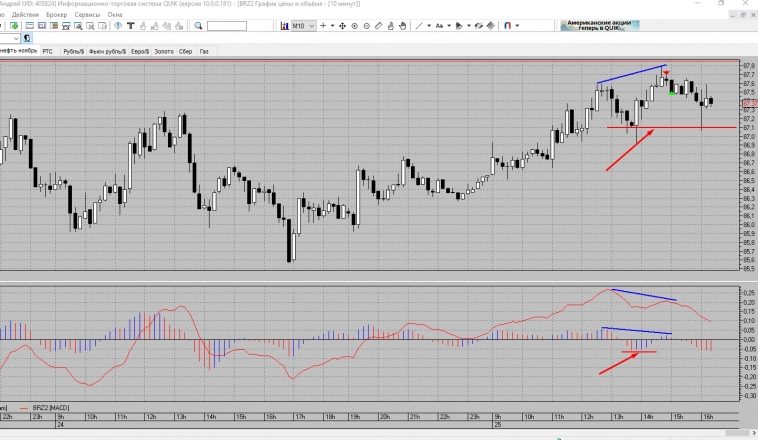Click the chart type icon beside M10
The image size is (758, 440).
point(284,24)
